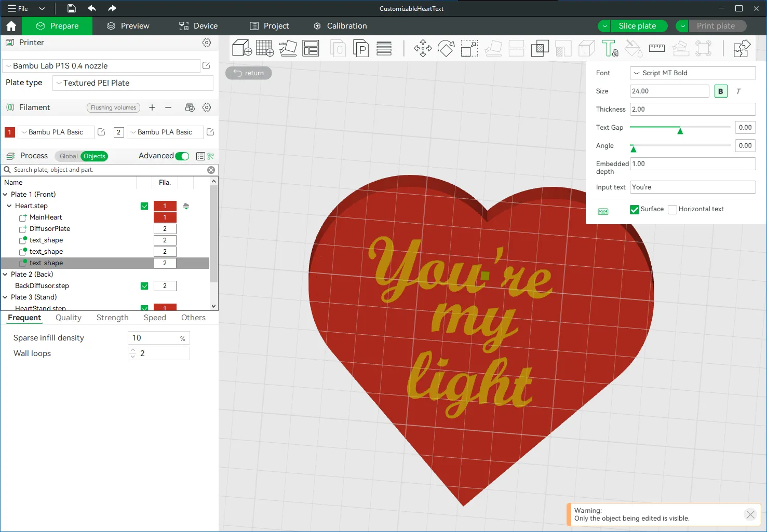Open the process settings list icon
This screenshot has height=532, width=767.
200,156
